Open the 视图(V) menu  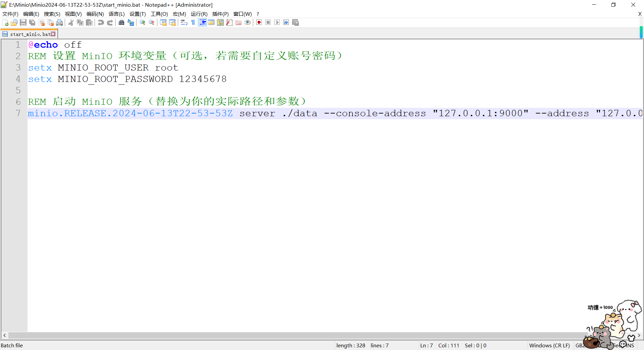pyautogui.click(x=73, y=14)
